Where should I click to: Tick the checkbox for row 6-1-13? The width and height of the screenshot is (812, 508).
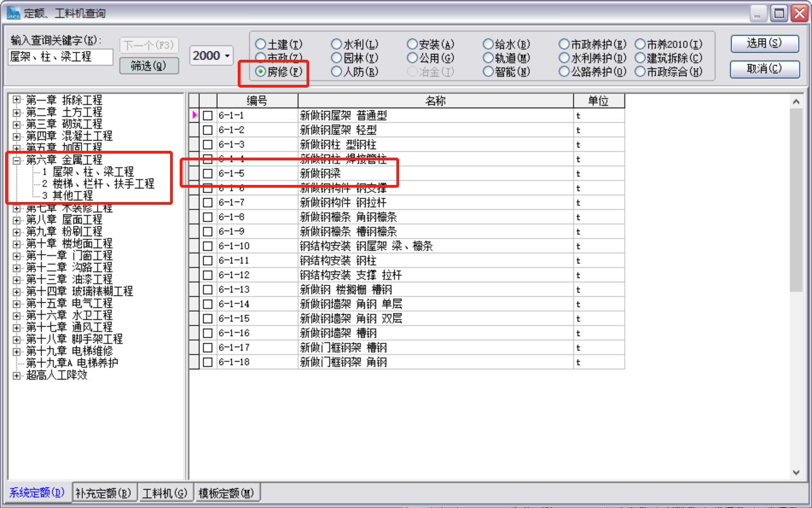click(208, 290)
